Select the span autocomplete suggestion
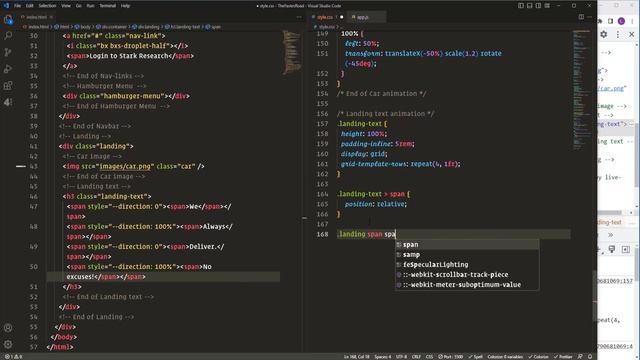Image resolution: width=640 pixels, height=360 pixels. click(467, 244)
